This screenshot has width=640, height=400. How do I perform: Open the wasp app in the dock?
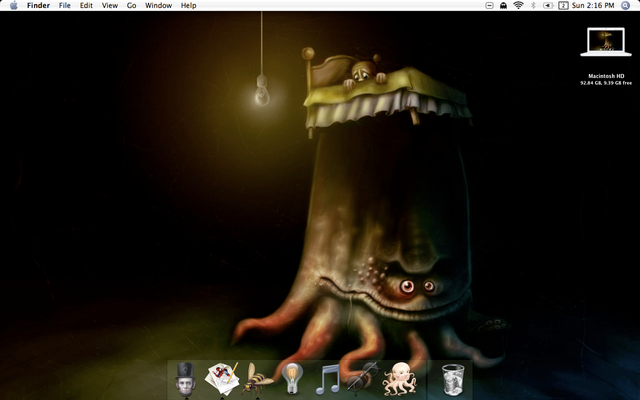click(x=257, y=380)
